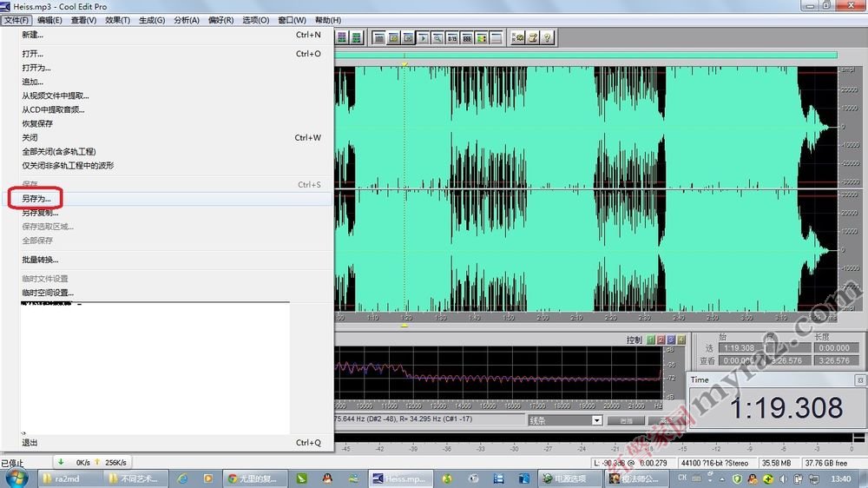Open the 选项(O) menu

pos(256,20)
